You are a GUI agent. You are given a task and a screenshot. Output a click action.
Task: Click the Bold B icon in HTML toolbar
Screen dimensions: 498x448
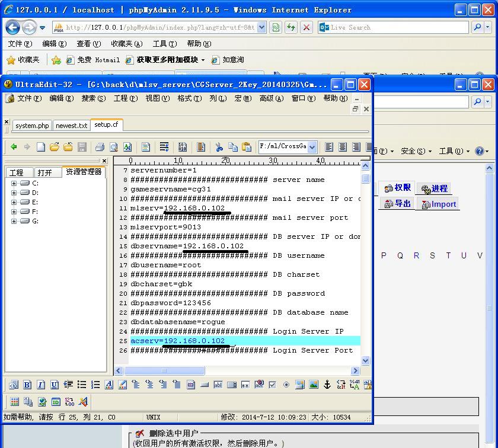coord(27,385)
